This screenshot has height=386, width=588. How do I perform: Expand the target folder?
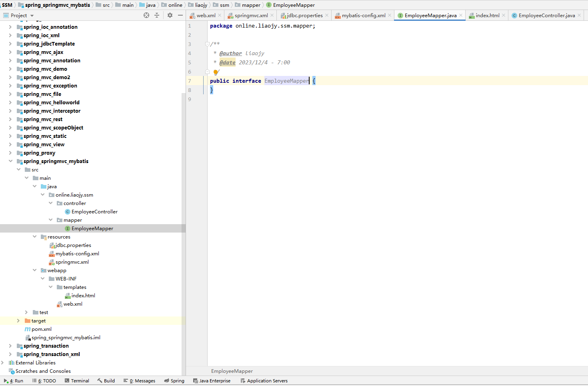pyautogui.click(x=18, y=320)
